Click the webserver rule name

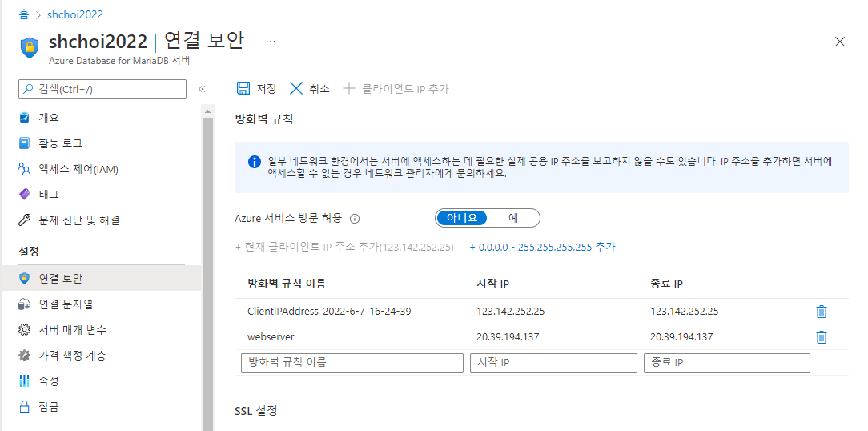[x=271, y=336]
